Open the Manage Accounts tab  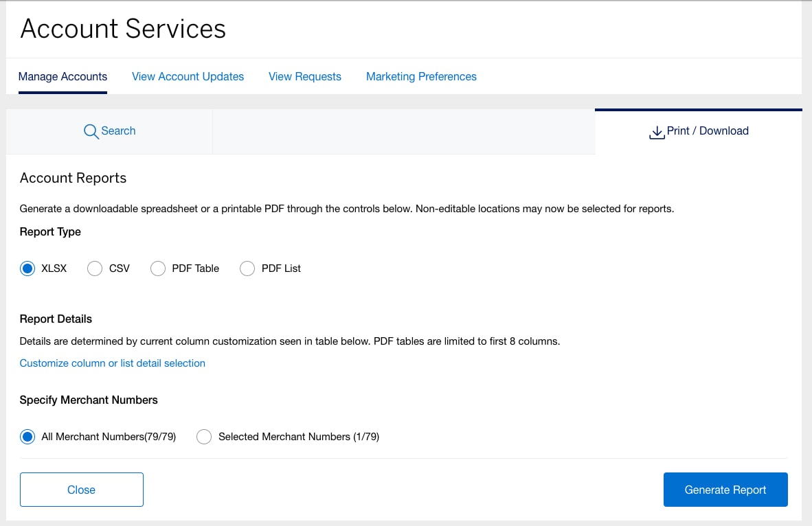[63, 77]
